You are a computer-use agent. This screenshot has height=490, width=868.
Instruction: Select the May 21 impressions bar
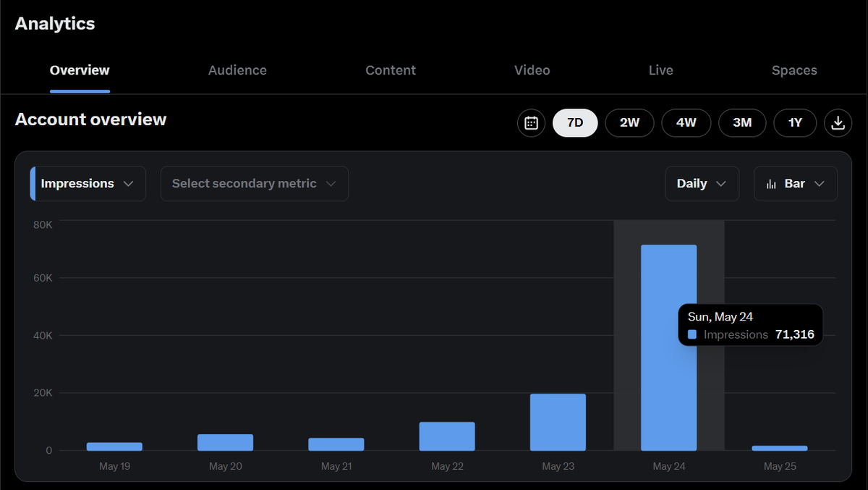point(336,444)
